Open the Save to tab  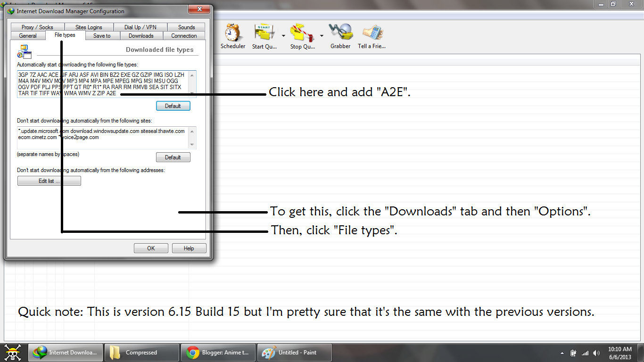pos(102,36)
